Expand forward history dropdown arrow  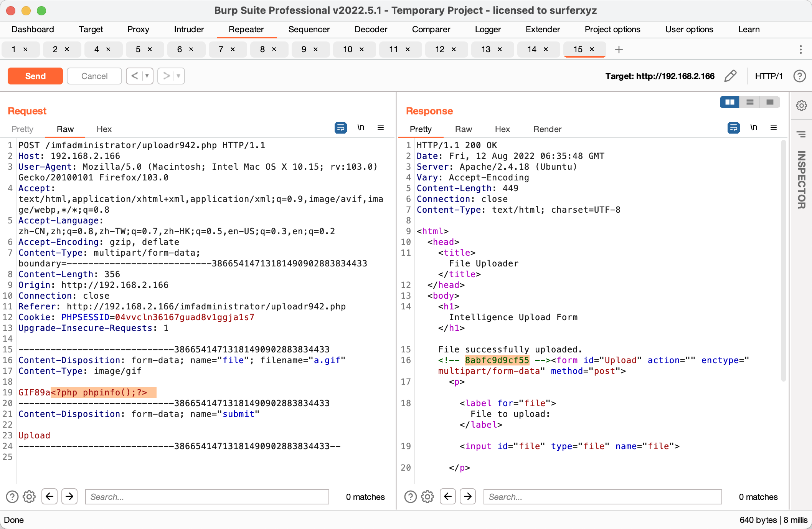pos(178,76)
